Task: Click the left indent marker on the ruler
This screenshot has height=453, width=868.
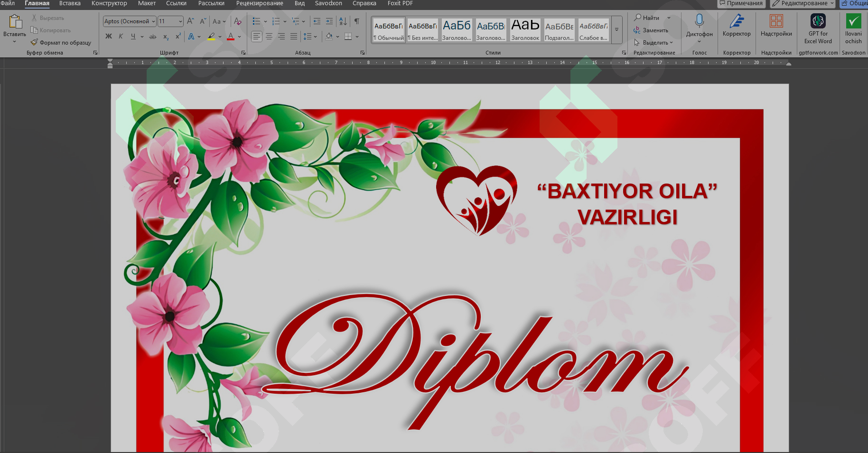Action: (110, 63)
